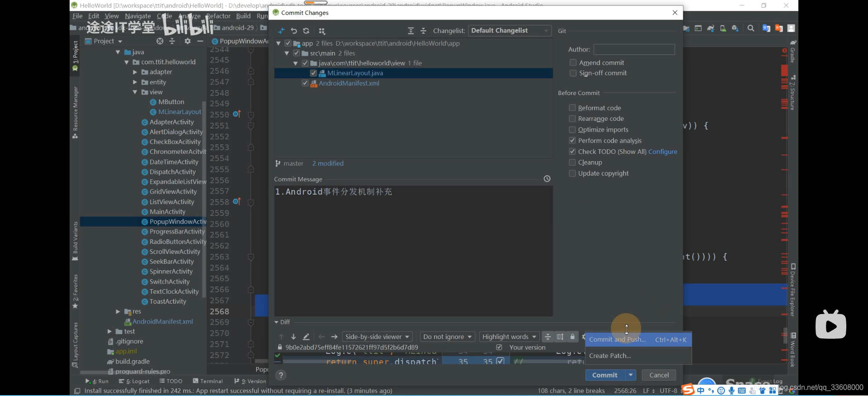Enable the Sign-off commit checkbox
This screenshot has height=396, width=868.
click(x=573, y=73)
